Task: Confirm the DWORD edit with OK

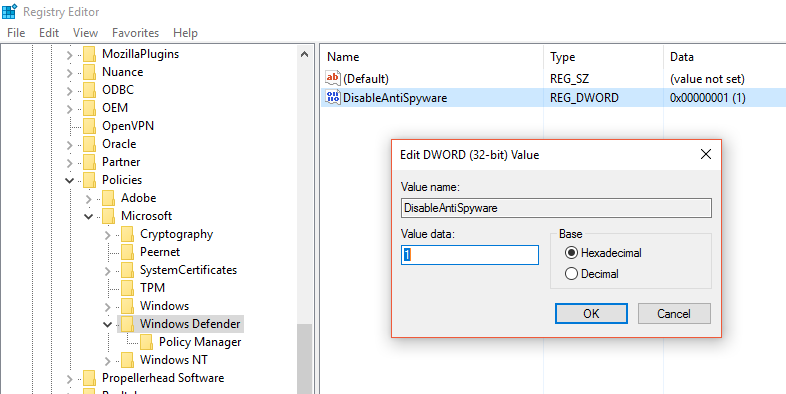Action: click(591, 313)
